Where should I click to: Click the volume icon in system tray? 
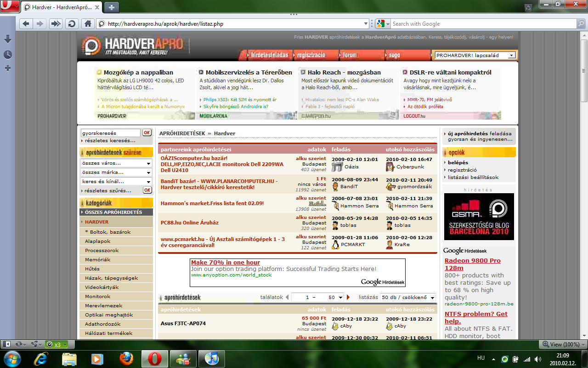pos(538,359)
